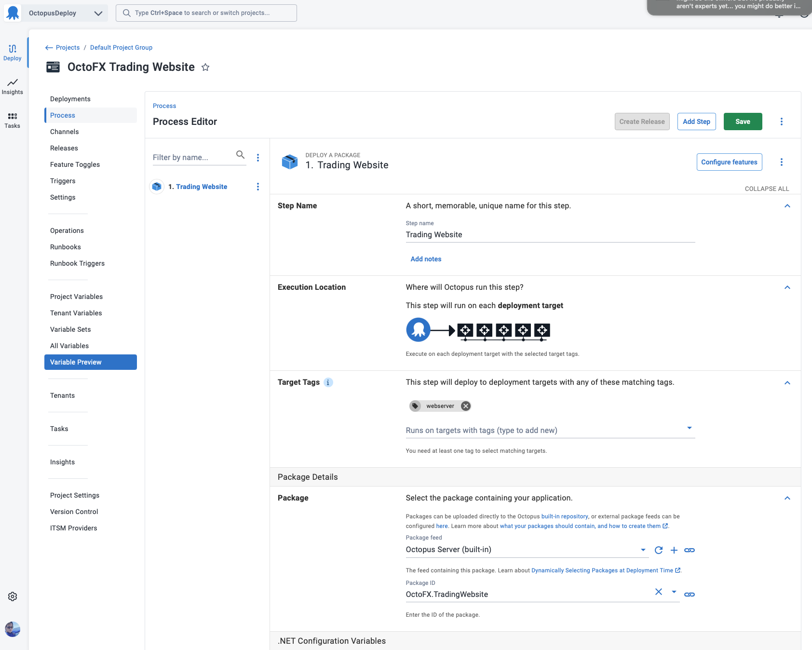
Task: Collapse the Step Name section
Action: pyautogui.click(x=787, y=206)
